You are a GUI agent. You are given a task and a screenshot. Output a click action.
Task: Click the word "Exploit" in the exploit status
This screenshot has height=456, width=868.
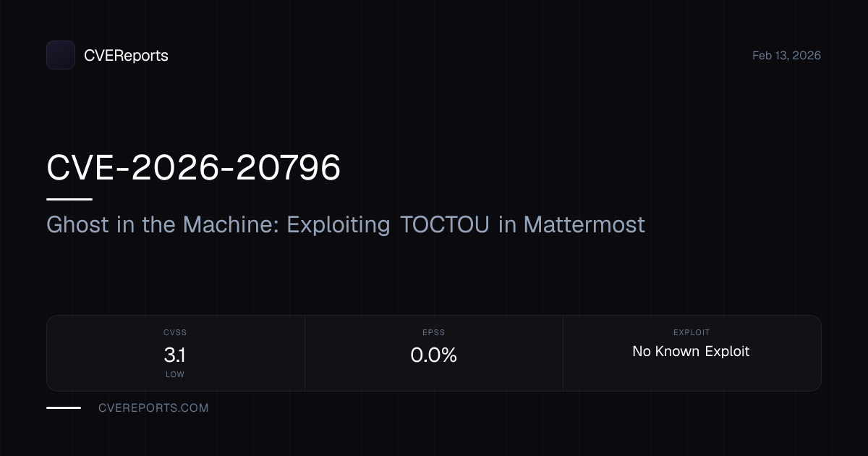click(727, 352)
